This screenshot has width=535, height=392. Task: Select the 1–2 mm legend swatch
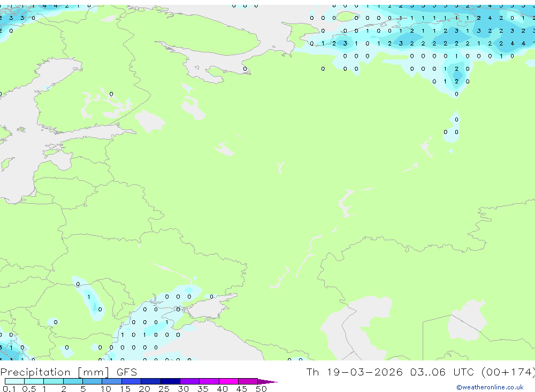point(53,381)
